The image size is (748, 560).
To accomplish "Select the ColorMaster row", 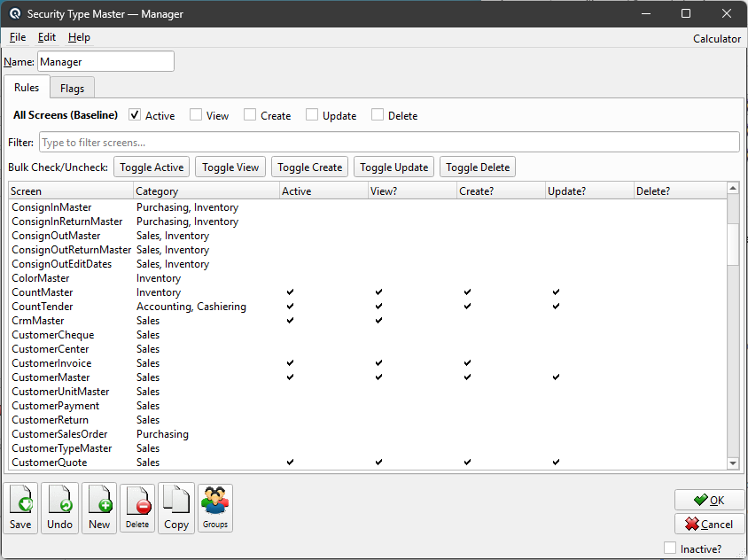I will 368,278.
